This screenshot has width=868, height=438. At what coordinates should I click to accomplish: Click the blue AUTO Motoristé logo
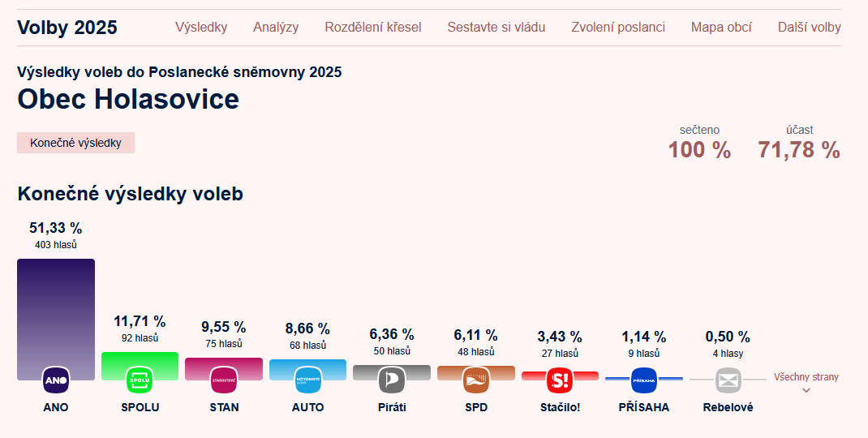[307, 380]
